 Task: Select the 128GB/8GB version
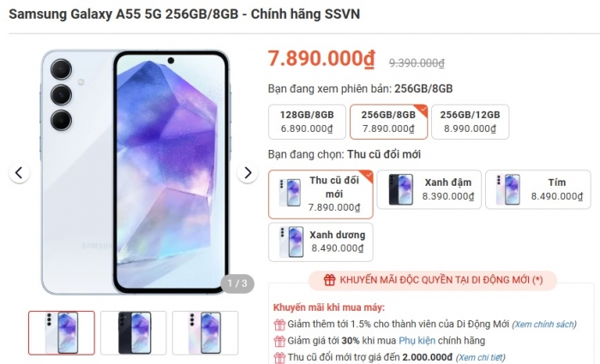click(307, 122)
